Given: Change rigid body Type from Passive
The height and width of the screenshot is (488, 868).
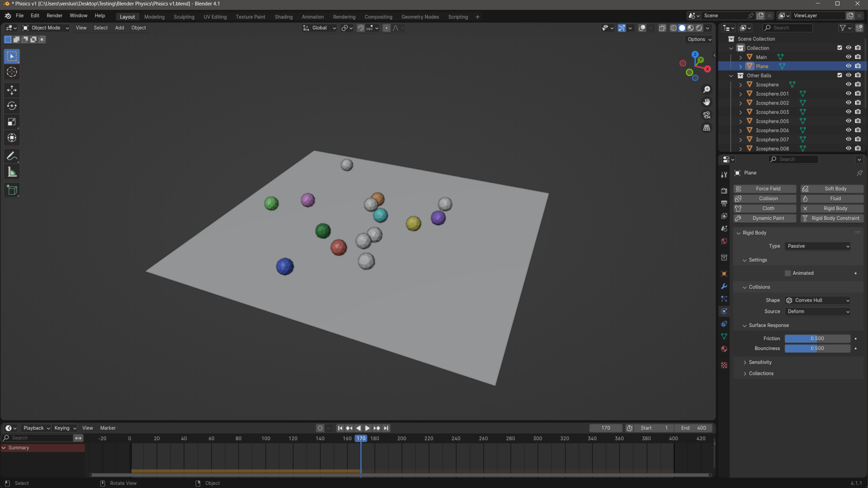Looking at the screenshot, I should [817, 246].
